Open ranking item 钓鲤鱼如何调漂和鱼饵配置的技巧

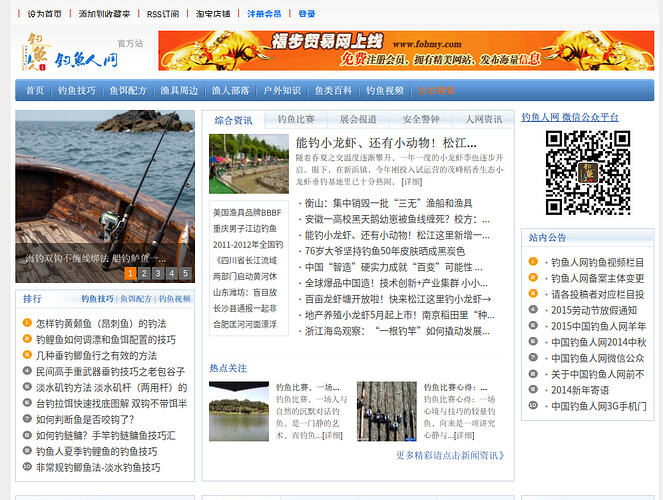click(x=106, y=340)
